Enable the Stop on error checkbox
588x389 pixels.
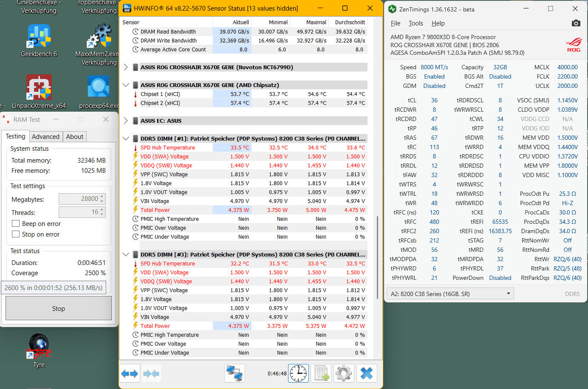16,234
